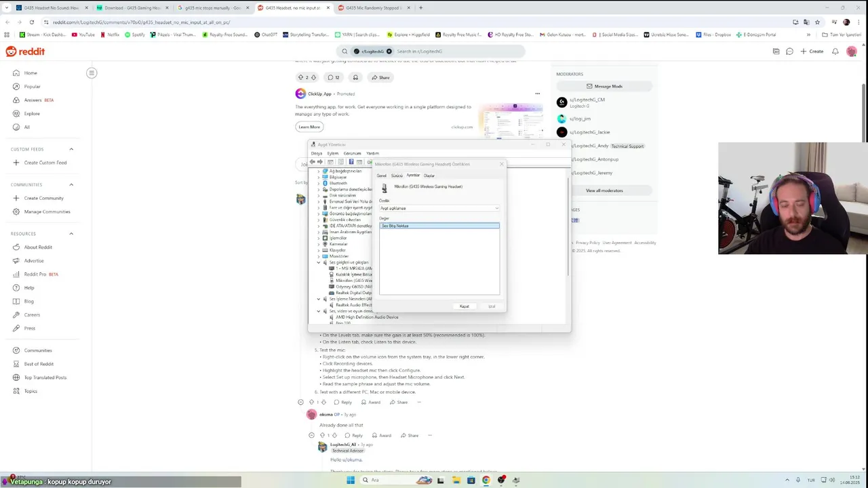Viewport: 868px width, 488px height.
Task: Click Message Mods button
Action: pyautogui.click(x=604, y=86)
